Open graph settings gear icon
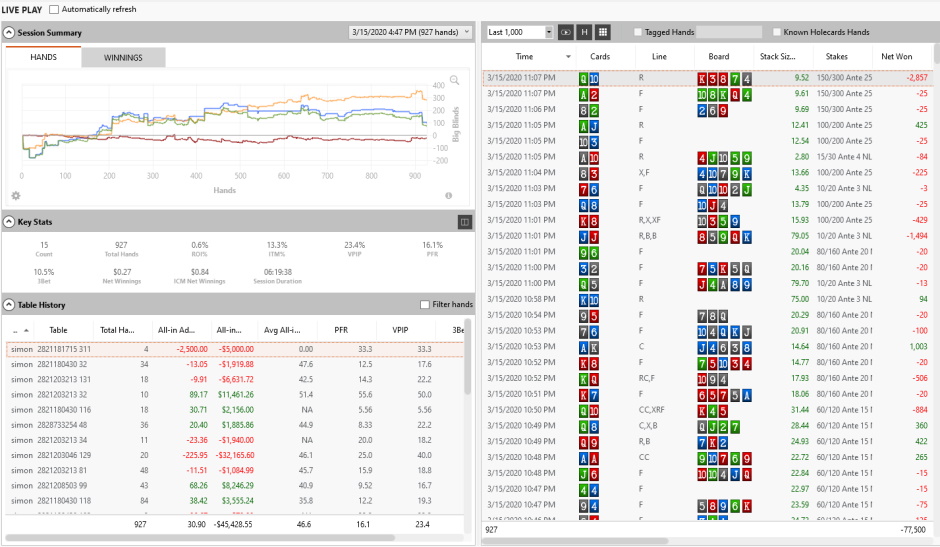Viewport: 940px width, 547px height. (x=16, y=196)
